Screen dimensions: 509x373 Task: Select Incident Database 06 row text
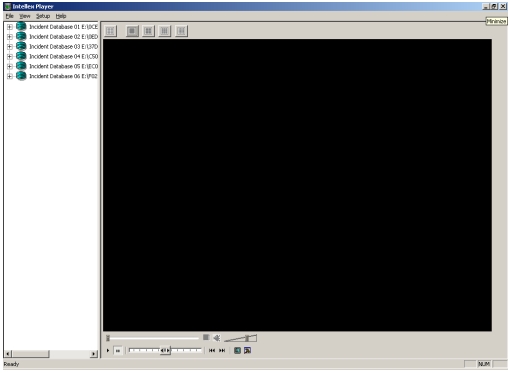pyautogui.click(x=63, y=76)
